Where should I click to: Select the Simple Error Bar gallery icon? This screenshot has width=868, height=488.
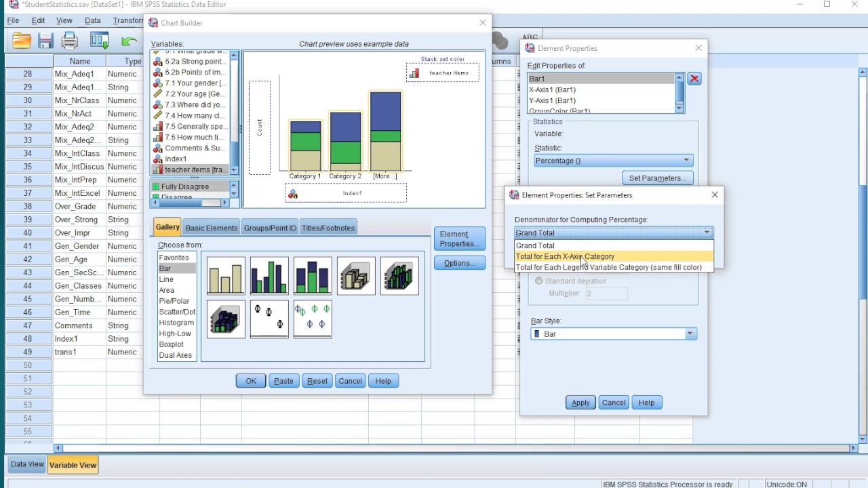click(269, 319)
